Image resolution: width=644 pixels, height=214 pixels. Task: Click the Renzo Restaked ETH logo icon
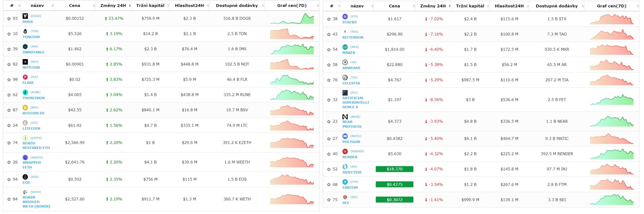pyautogui.click(x=25, y=138)
